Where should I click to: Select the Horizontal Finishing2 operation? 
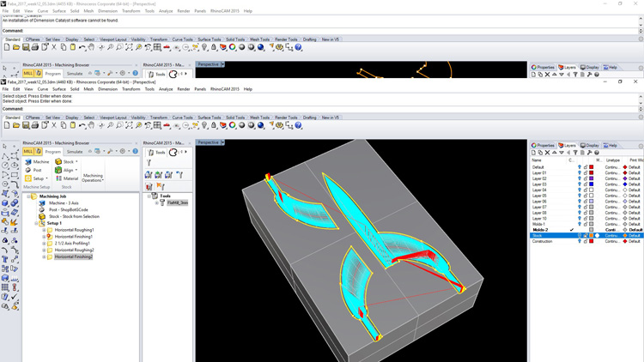click(74, 257)
